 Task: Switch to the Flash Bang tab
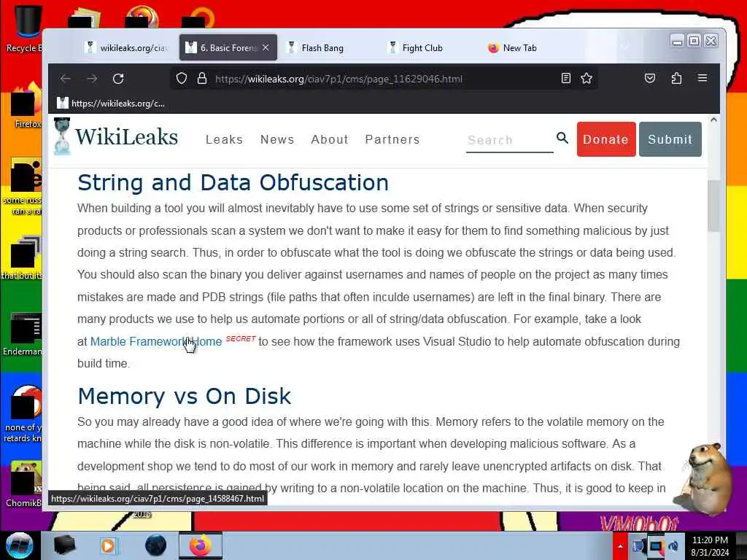(322, 47)
